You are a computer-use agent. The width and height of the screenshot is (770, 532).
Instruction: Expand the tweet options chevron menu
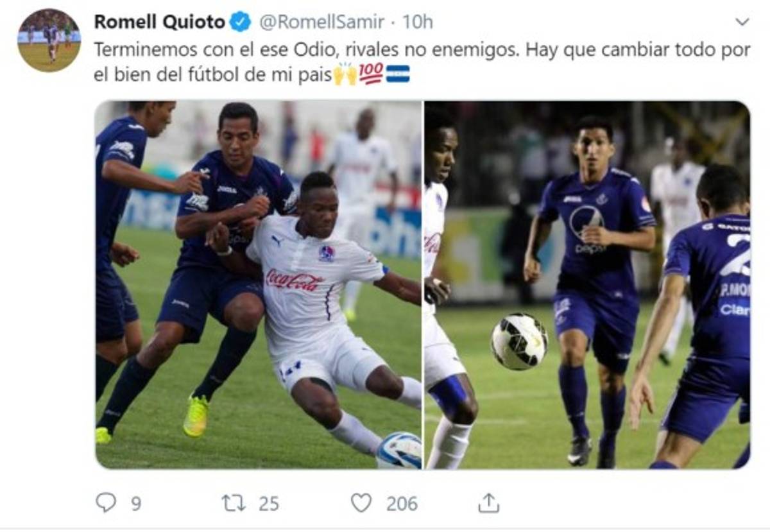point(742,22)
